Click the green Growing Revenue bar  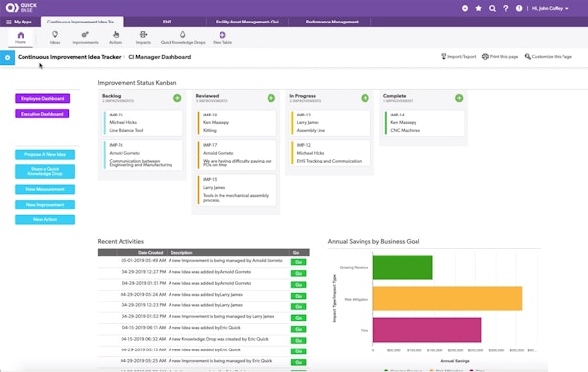(403, 267)
